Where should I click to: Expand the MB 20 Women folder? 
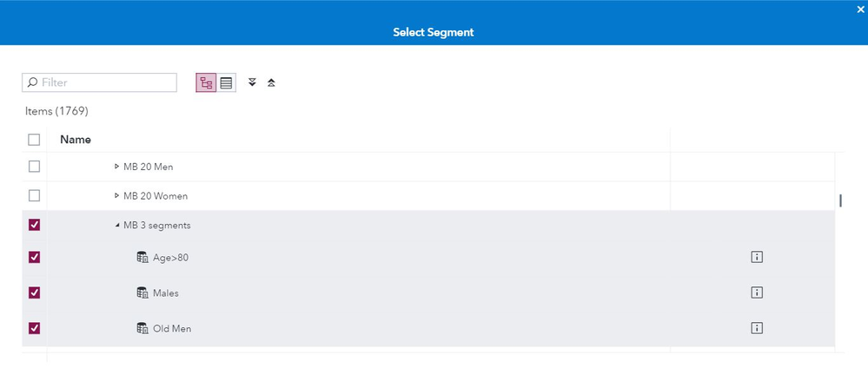coord(117,195)
